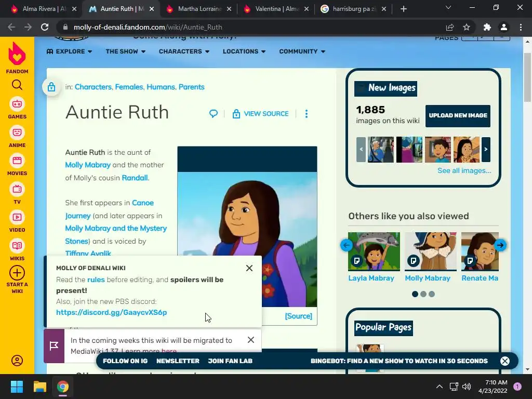This screenshot has height=399, width=532.
Task: Select the third carousel page dot
Action: 432,294
